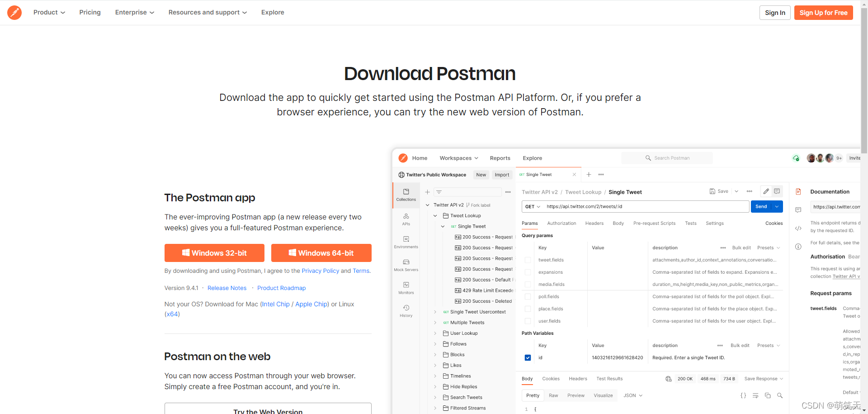
Task: Click the Postman logo in the app header
Action: click(403, 158)
